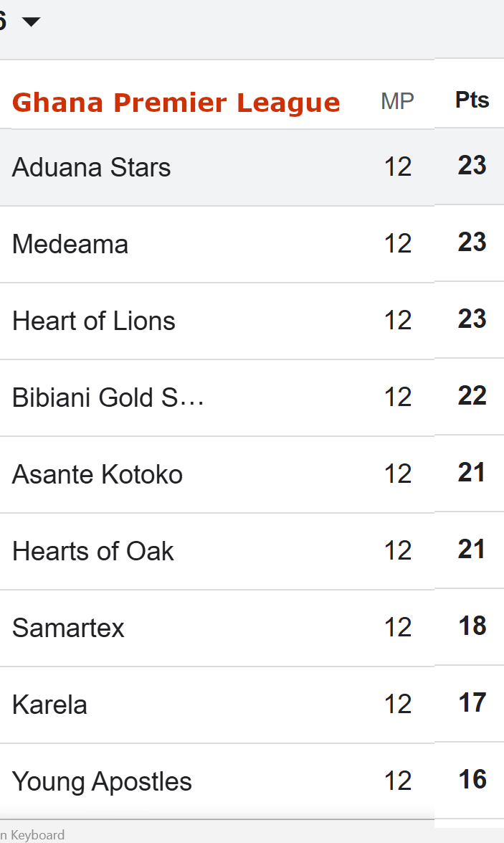Open the season dropdown arrow at top

coord(31,22)
